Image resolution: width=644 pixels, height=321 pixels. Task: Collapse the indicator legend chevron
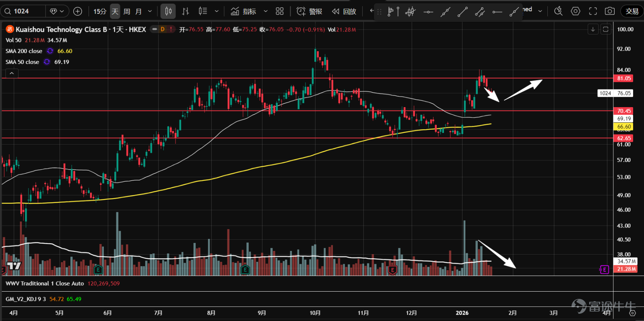pyautogui.click(x=12, y=73)
